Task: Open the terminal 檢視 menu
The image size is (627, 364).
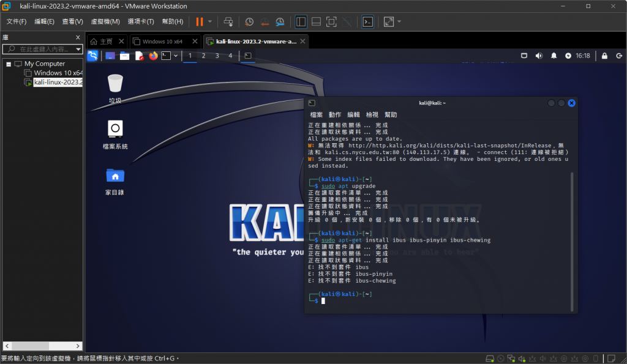Action: (372, 114)
